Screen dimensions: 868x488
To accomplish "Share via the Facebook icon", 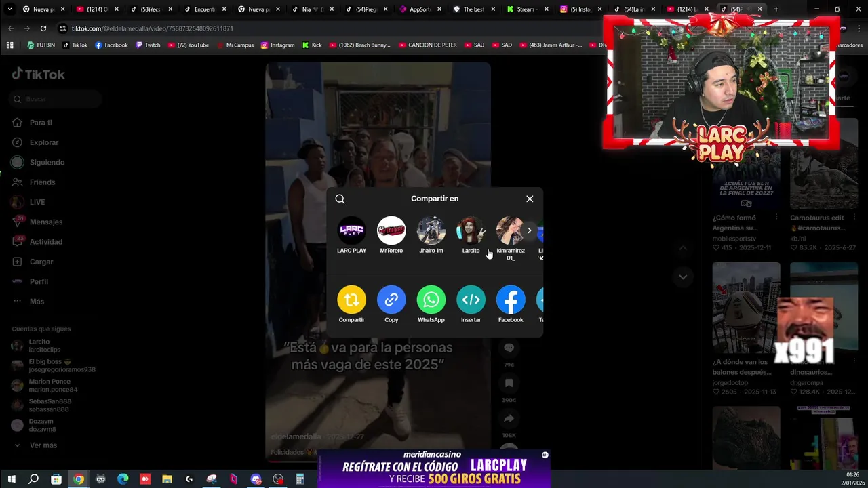I will tap(511, 300).
